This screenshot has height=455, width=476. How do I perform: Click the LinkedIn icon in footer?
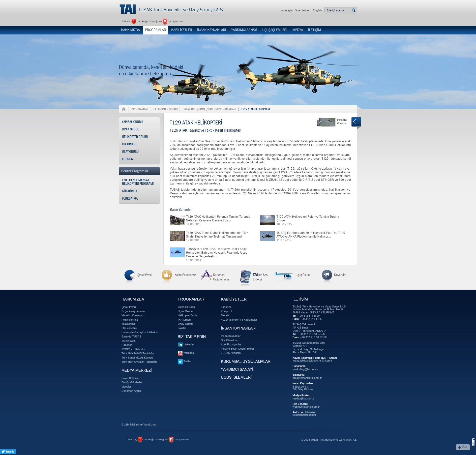tap(180, 345)
